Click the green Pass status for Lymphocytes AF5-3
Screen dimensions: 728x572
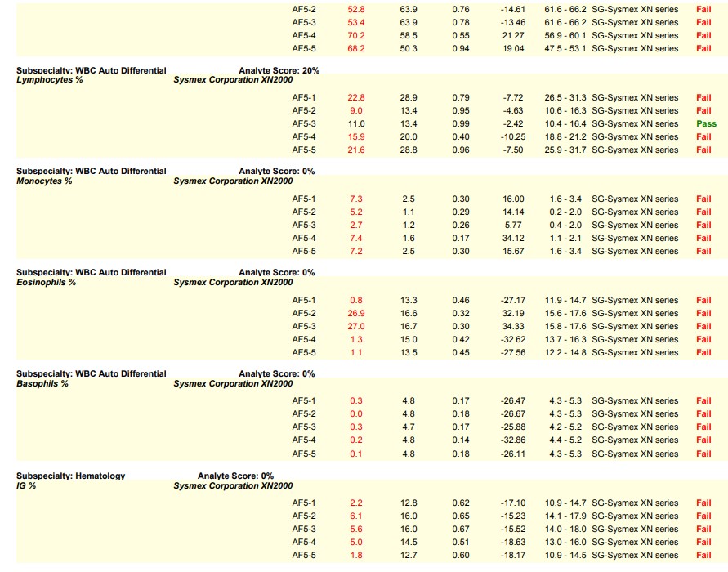pos(706,123)
